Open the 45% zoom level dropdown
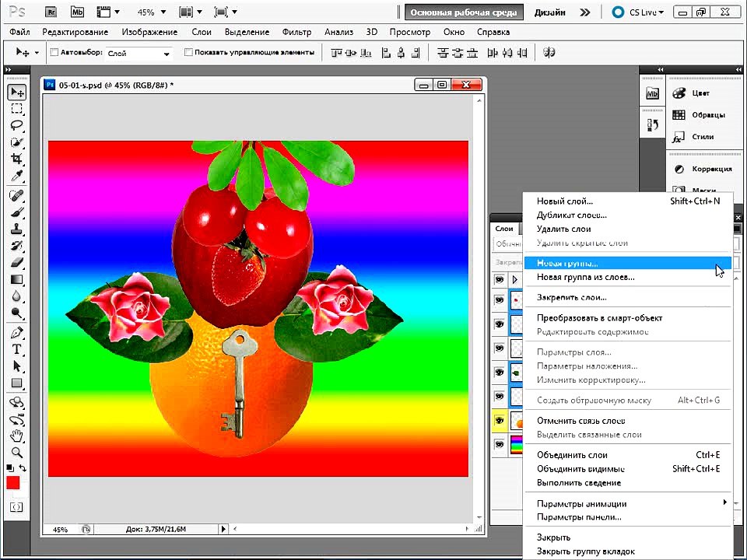 point(152,12)
